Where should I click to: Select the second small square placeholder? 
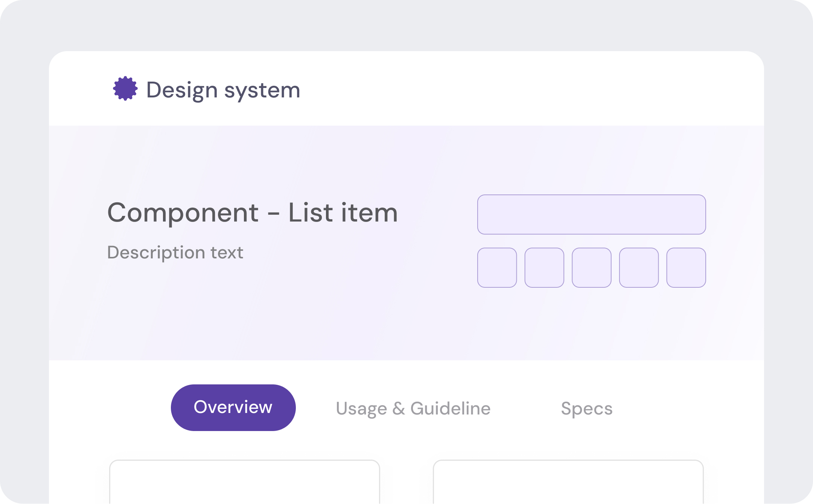click(544, 267)
